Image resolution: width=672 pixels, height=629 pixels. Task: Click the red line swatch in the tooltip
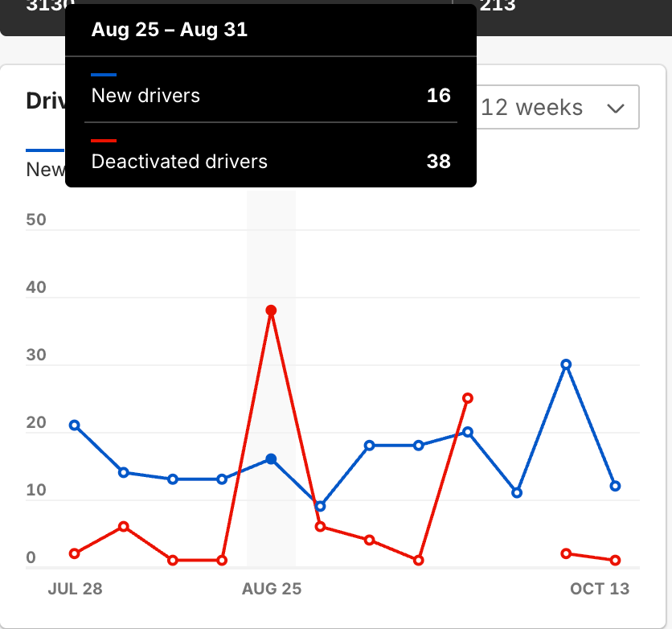[104, 141]
